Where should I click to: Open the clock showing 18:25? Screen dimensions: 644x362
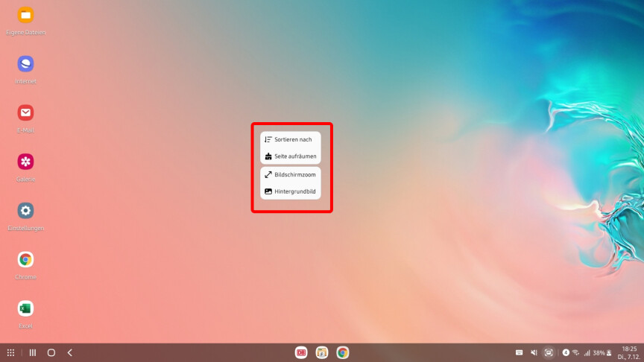(629, 349)
